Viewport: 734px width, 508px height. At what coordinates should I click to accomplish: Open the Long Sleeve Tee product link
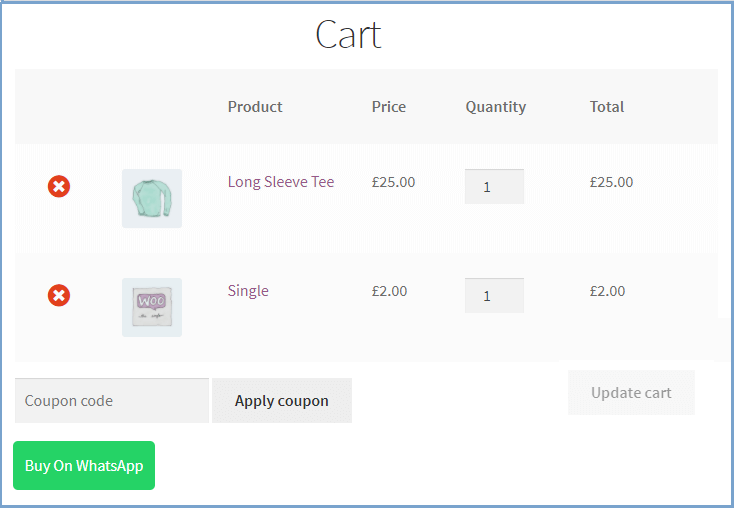(281, 182)
